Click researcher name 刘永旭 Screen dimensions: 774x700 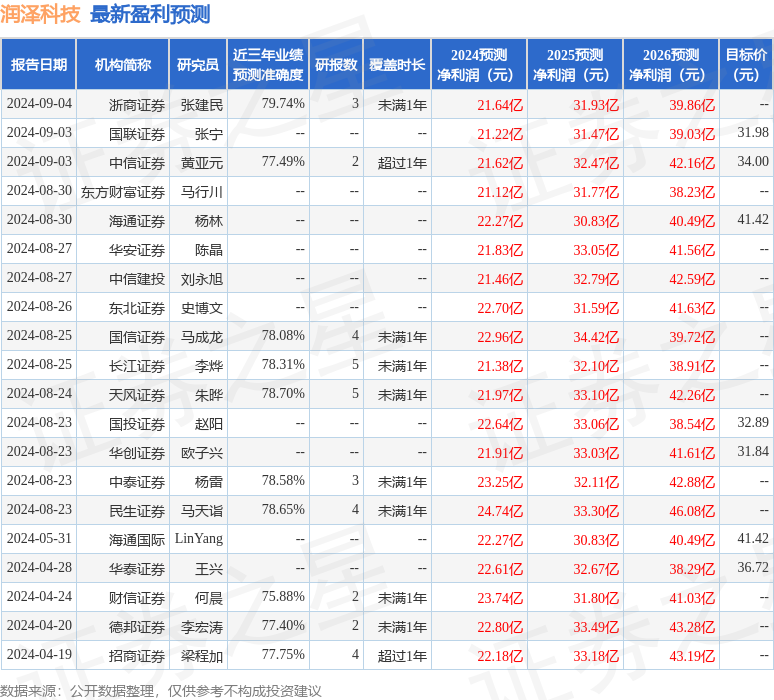(x=202, y=279)
